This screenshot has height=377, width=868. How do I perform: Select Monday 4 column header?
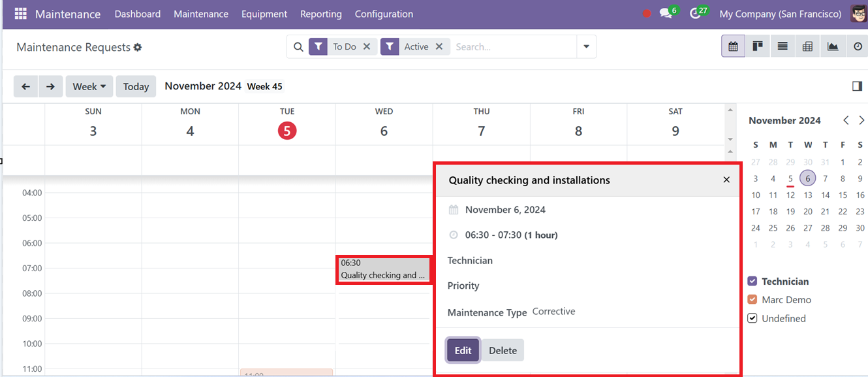point(190,124)
